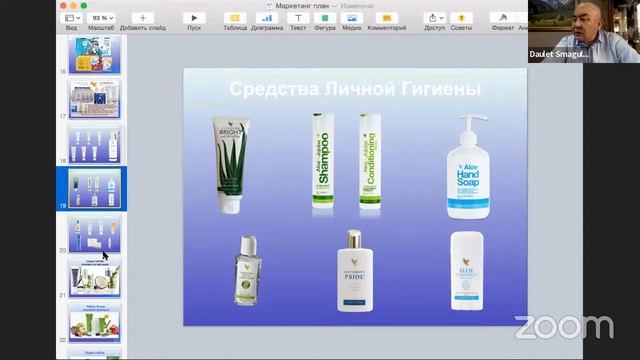Click Daulet Smagul video participant tile

click(x=584, y=31)
